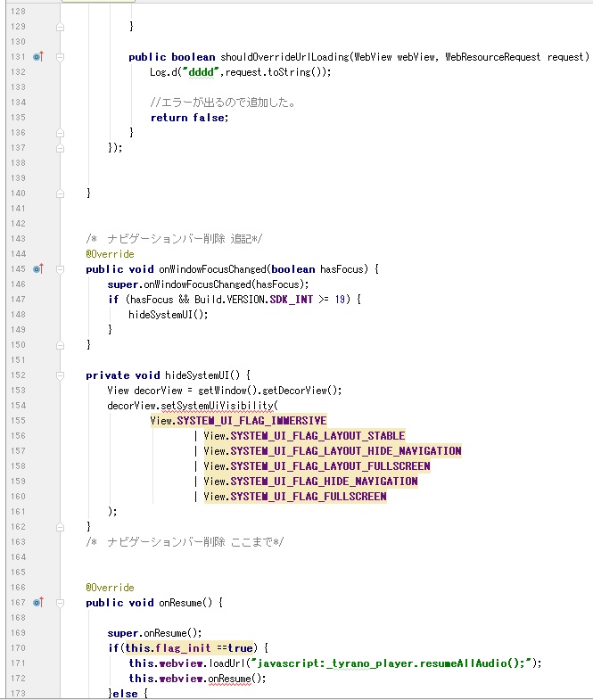Click the resumeAllAudio javascript string
This screenshot has width=593, height=700.
[x=391, y=663]
